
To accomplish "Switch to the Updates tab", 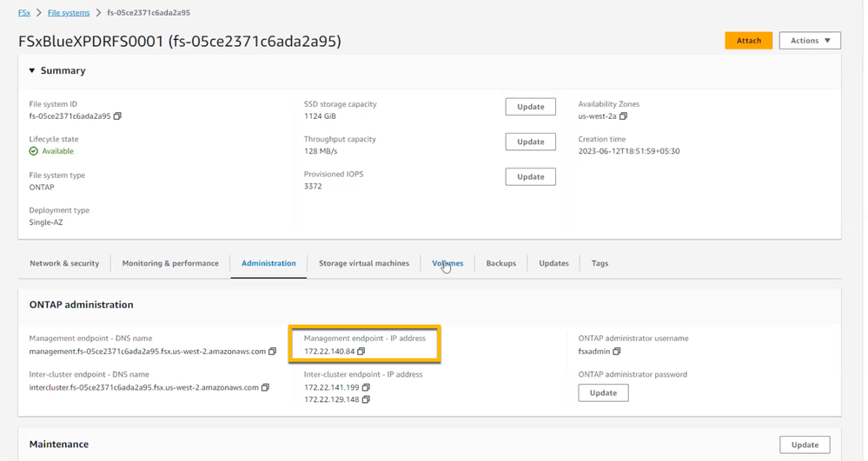I will point(553,263).
